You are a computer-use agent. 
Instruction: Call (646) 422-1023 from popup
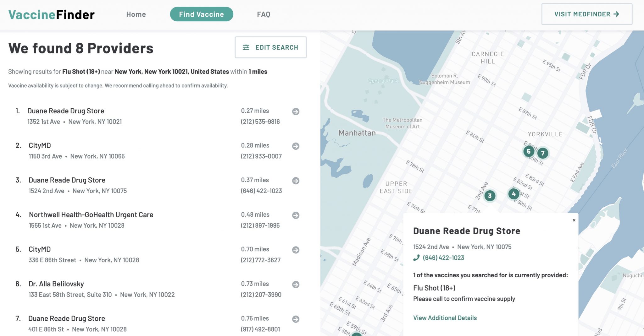[443, 258]
